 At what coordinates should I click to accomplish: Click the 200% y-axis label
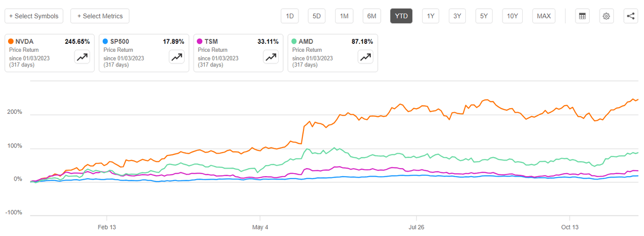tap(16, 112)
